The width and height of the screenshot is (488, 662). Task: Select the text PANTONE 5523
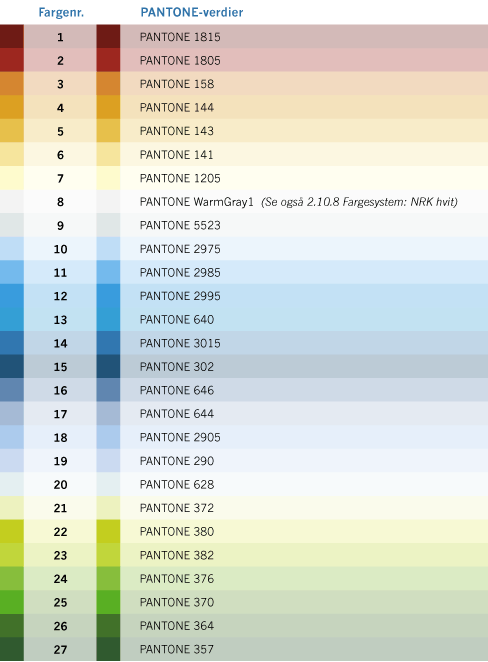(180, 225)
